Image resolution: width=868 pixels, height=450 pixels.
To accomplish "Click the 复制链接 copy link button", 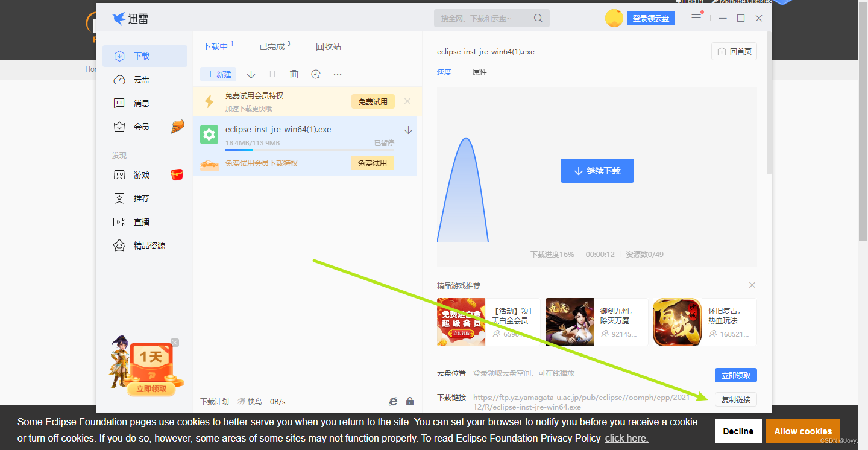I will pyautogui.click(x=735, y=399).
